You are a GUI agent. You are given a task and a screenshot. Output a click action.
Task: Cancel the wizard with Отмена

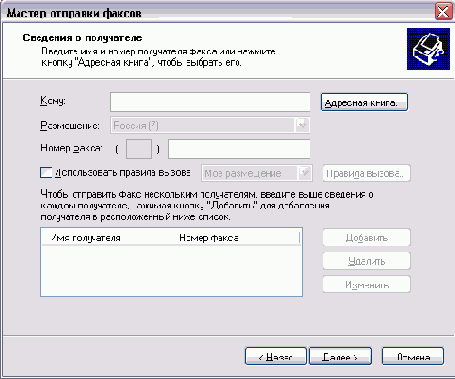413,356
